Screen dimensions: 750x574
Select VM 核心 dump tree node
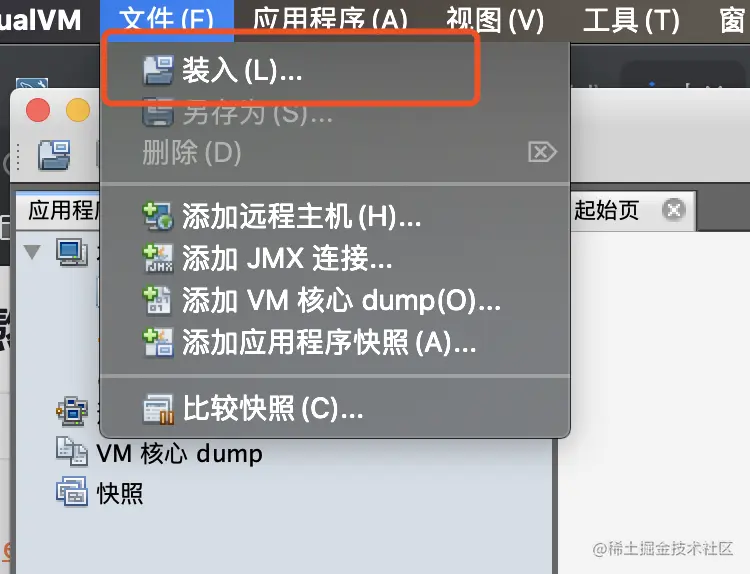(160, 453)
